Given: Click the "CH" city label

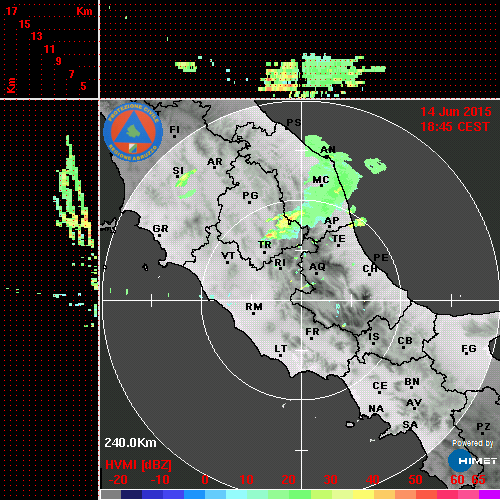Looking at the screenshot, I should click(370, 268).
